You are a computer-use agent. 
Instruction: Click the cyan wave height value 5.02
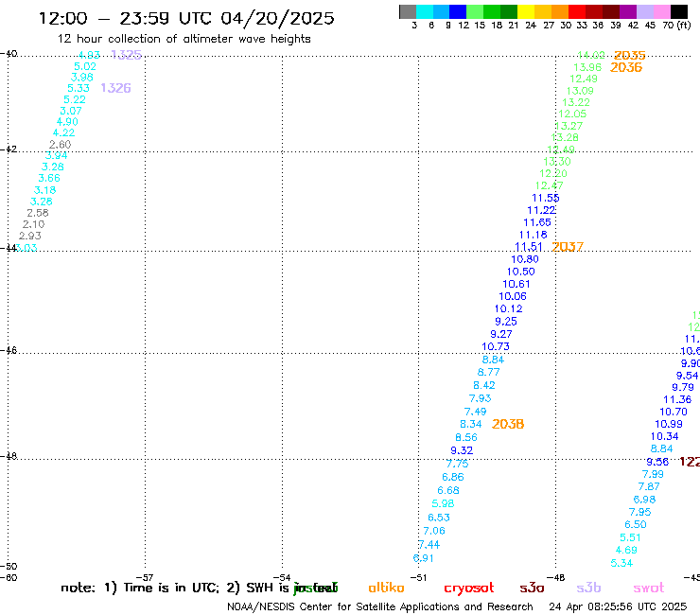coord(85,67)
